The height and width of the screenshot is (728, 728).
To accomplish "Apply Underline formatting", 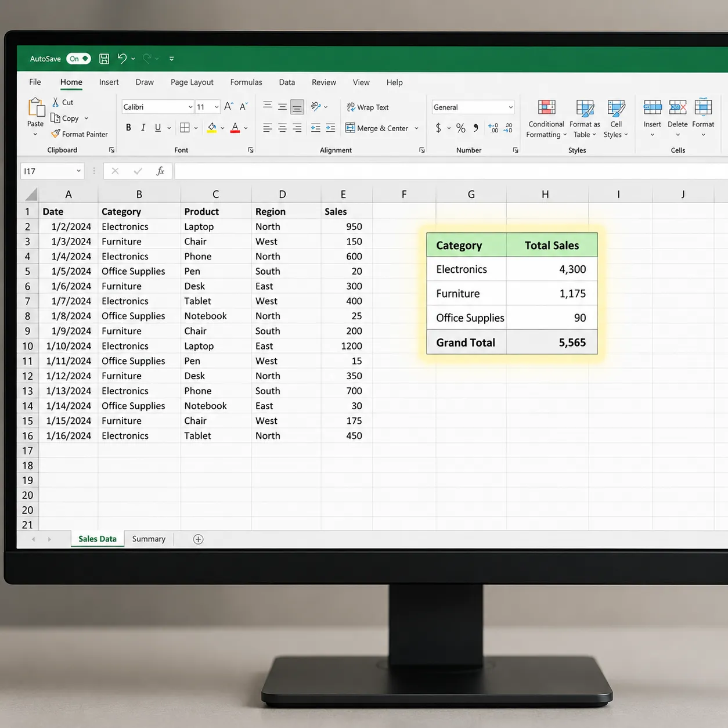I will pos(158,128).
